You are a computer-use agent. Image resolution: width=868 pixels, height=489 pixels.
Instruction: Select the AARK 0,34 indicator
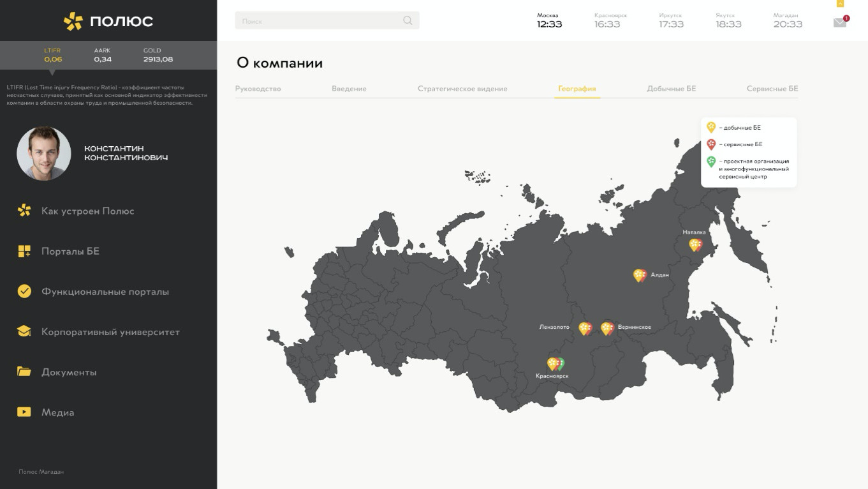click(x=103, y=55)
